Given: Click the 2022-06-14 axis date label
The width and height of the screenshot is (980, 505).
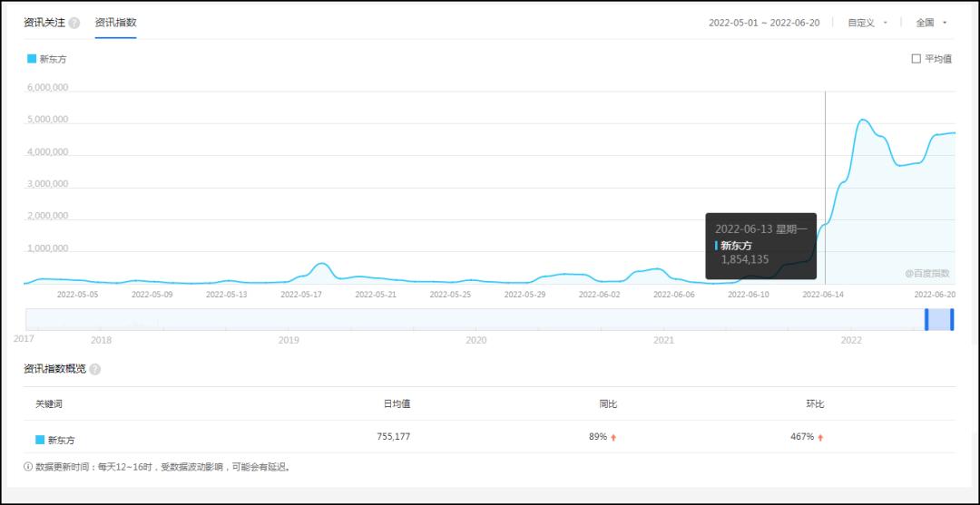Looking at the screenshot, I should (823, 294).
